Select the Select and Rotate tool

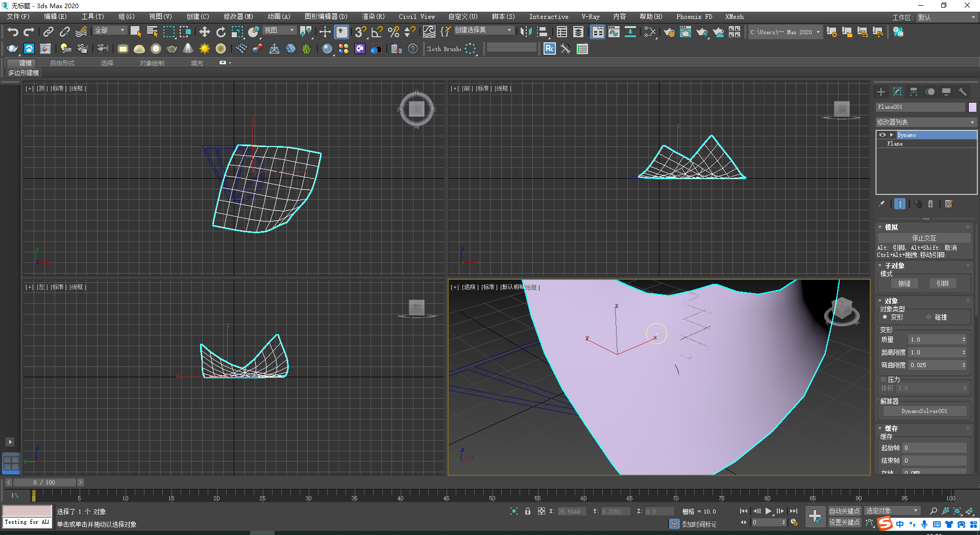pos(220,32)
